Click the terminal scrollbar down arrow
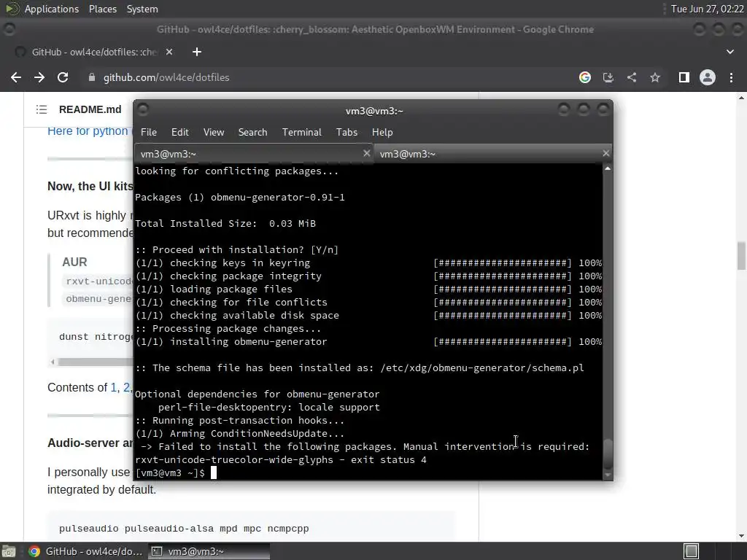Viewport: 747px width, 560px height. 608,475
